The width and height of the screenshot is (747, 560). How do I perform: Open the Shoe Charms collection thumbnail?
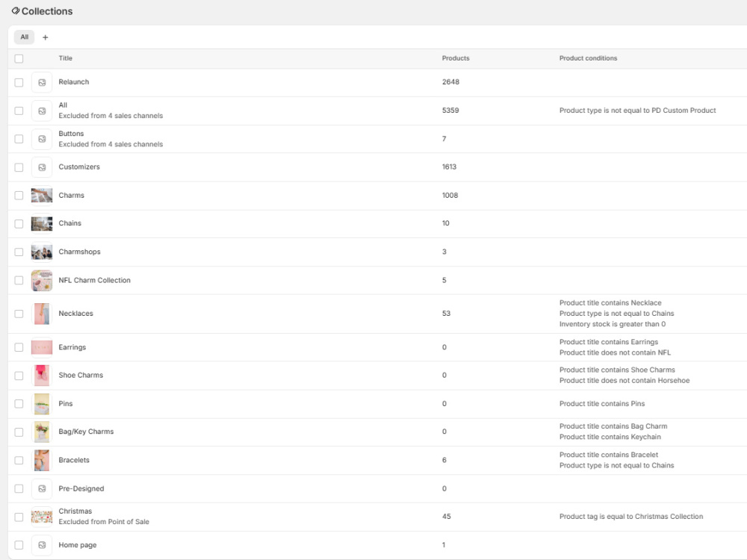point(42,376)
